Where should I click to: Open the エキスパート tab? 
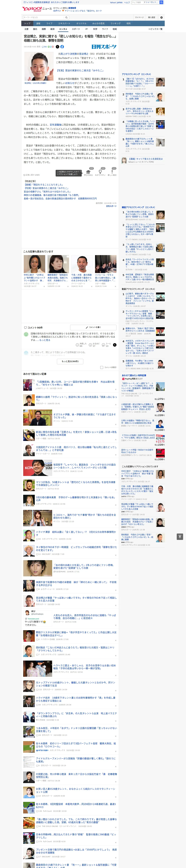coord(64,24)
